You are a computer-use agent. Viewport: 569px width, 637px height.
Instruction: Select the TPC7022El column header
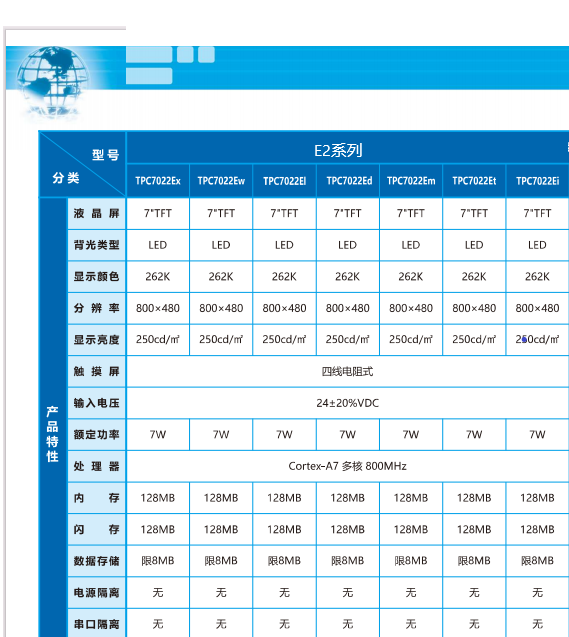pyautogui.click(x=284, y=181)
